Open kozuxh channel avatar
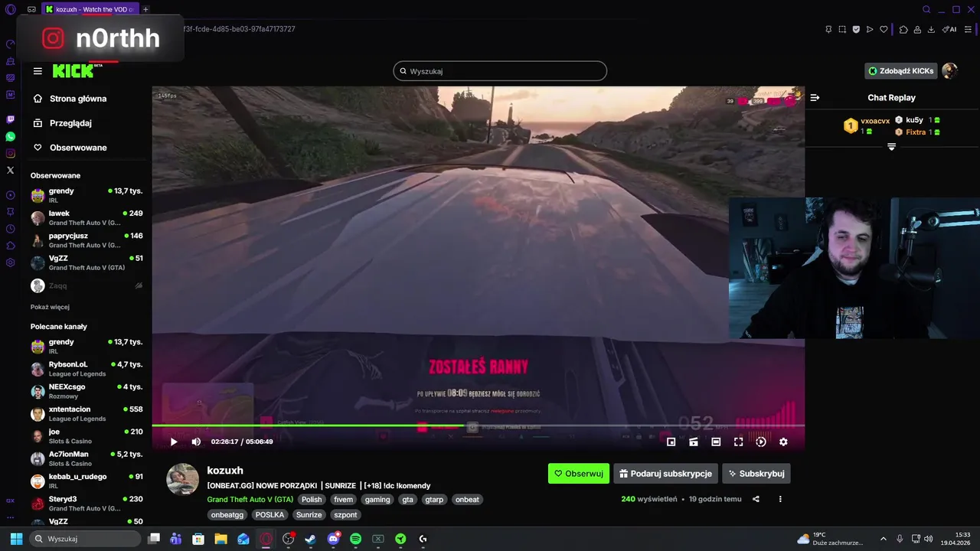The height and width of the screenshot is (551, 980). click(182, 479)
